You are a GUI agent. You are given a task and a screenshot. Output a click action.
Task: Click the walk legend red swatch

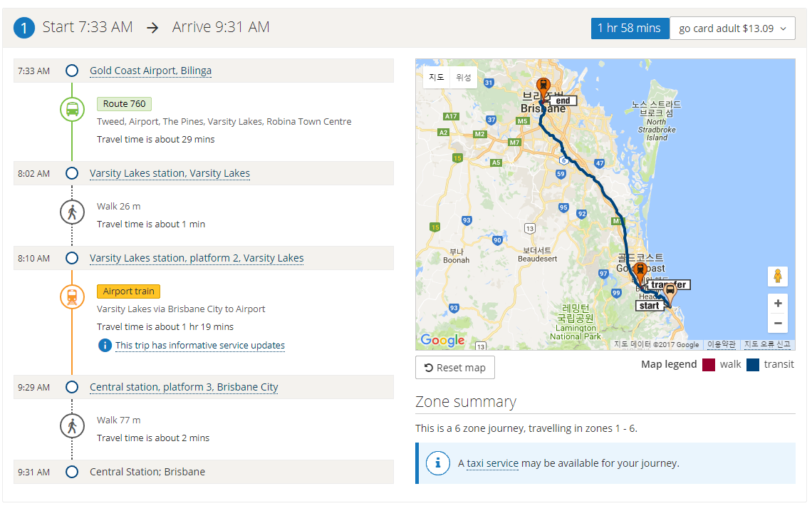[x=709, y=365]
